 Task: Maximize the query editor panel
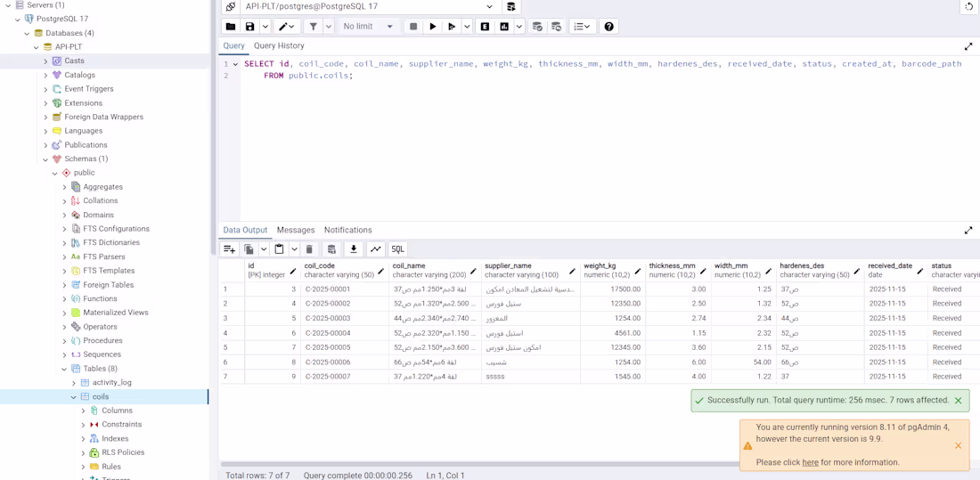[968, 46]
